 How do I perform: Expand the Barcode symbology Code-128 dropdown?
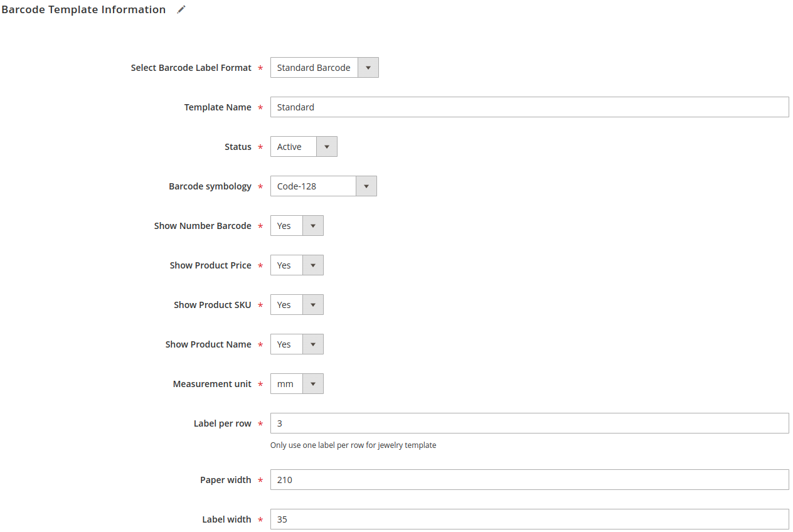tap(324, 186)
